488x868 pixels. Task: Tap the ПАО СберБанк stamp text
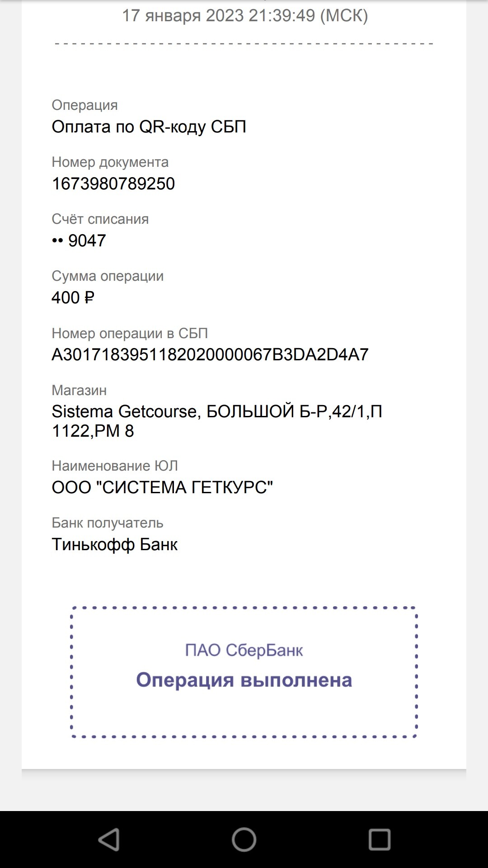pos(244,650)
